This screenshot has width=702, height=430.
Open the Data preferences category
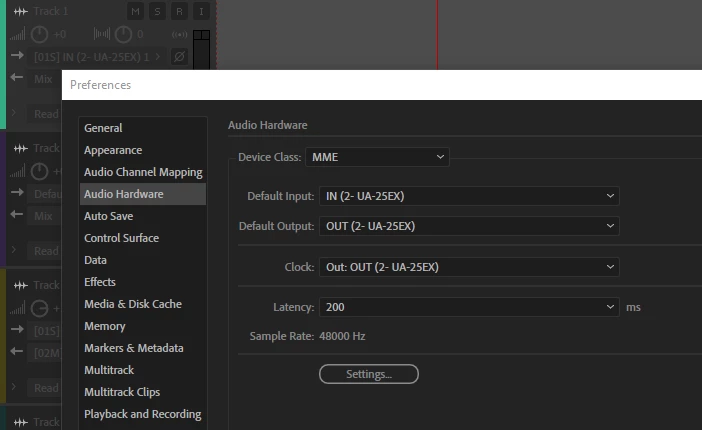[x=143, y=260]
